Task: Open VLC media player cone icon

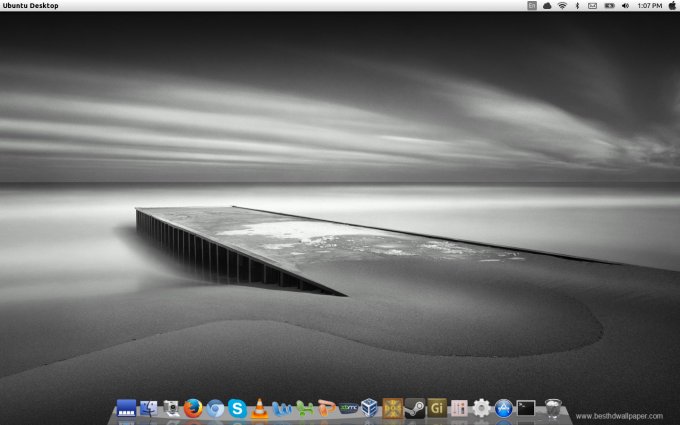Action: (x=259, y=409)
